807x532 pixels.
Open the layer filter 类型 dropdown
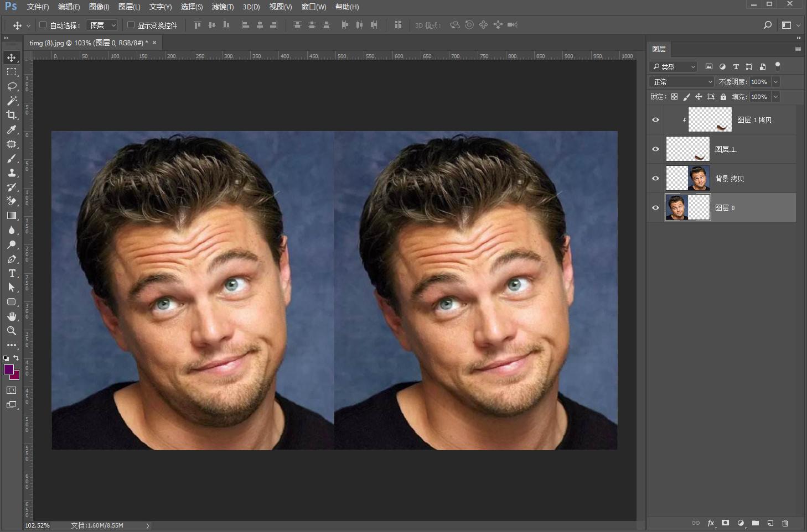(x=673, y=67)
